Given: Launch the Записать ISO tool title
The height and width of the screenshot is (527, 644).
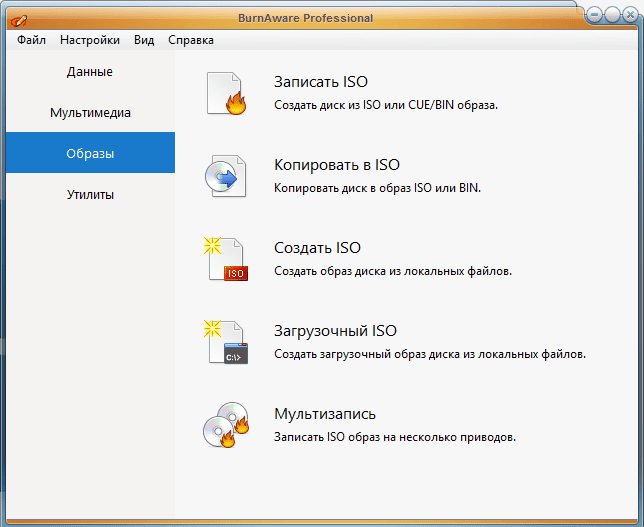Looking at the screenshot, I should tap(321, 82).
